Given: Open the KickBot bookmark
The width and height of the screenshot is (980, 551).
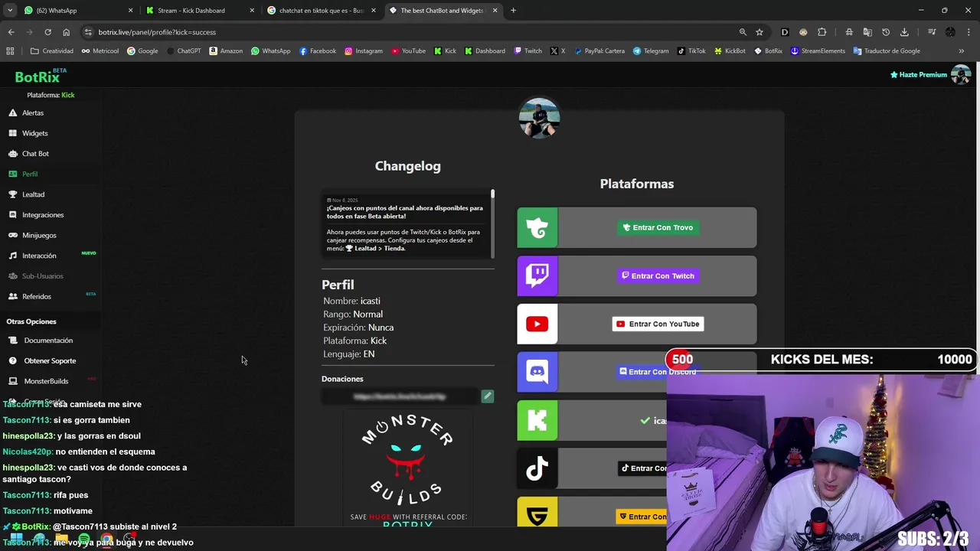Looking at the screenshot, I should click(730, 51).
